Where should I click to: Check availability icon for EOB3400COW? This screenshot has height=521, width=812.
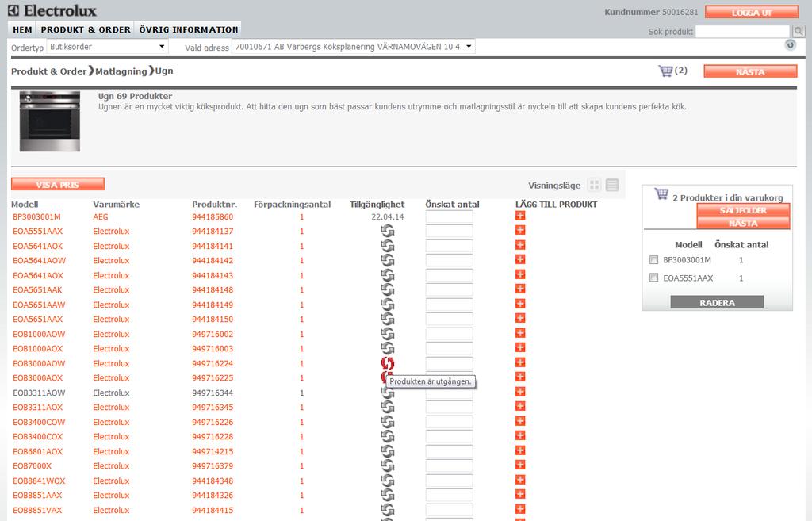click(x=387, y=422)
